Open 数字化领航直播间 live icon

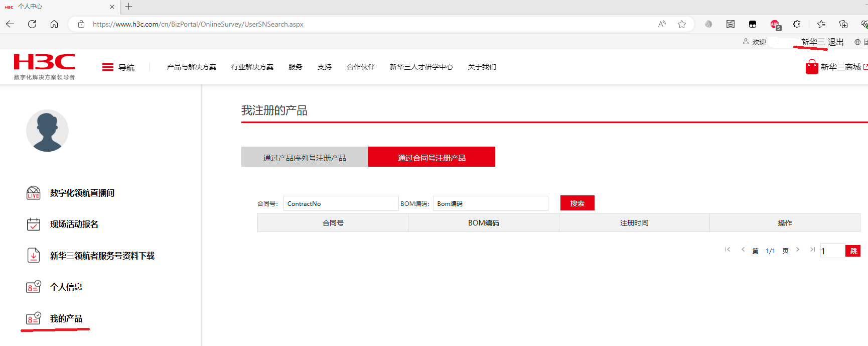(x=34, y=193)
